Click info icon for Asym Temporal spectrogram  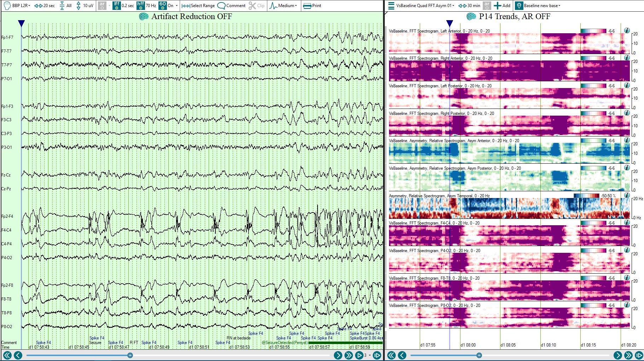click(x=627, y=195)
